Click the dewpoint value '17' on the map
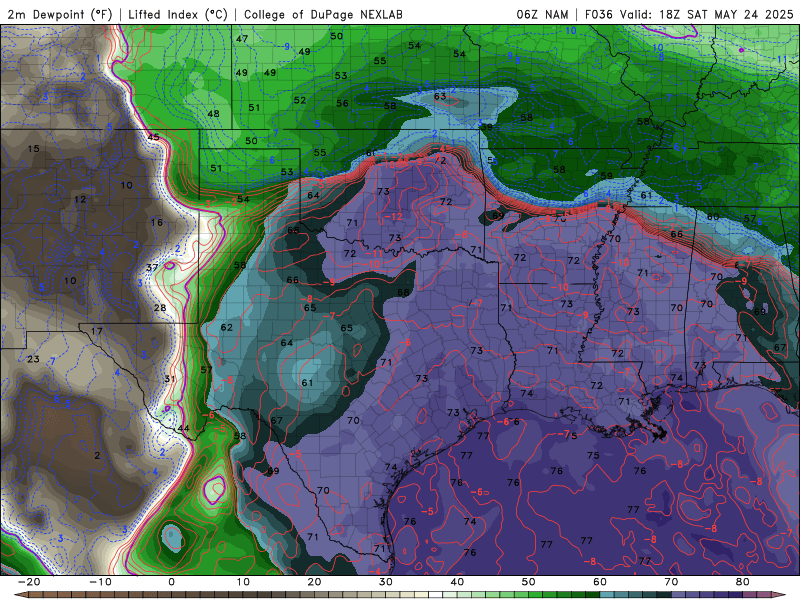 96,331
